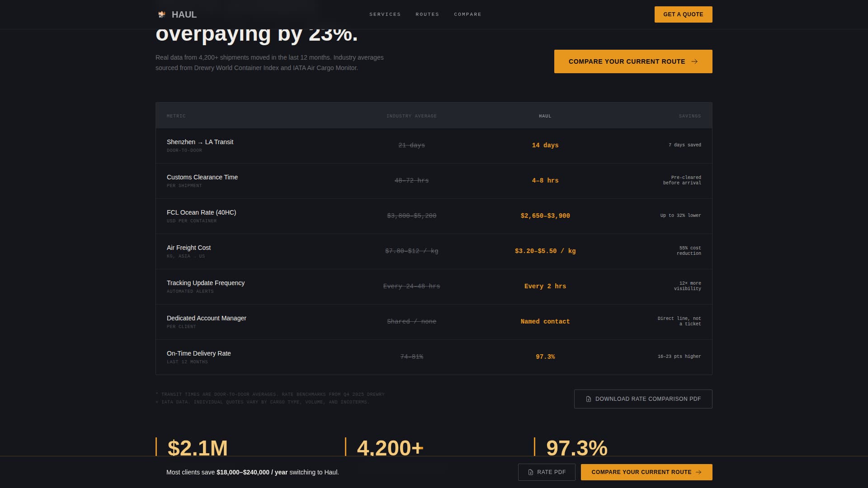This screenshot has width=868, height=488.
Task: Click the 12× more visibility text
Action: 687,286
